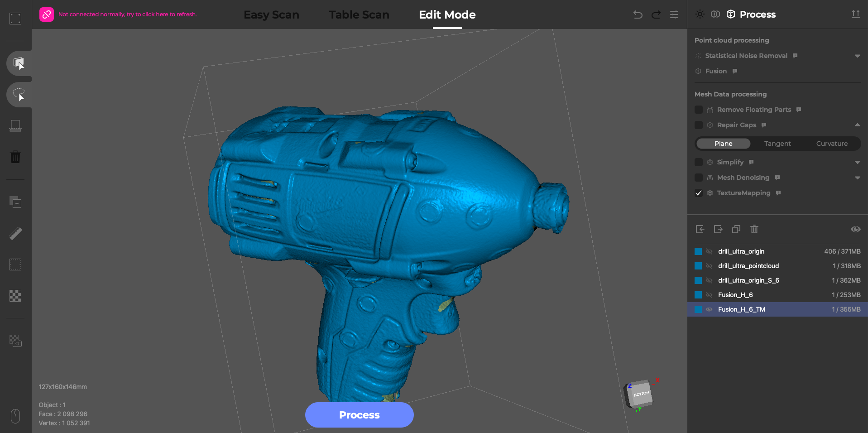Viewport: 868px width, 433px height.
Task: Click the Fusion processing option
Action: [716, 71]
